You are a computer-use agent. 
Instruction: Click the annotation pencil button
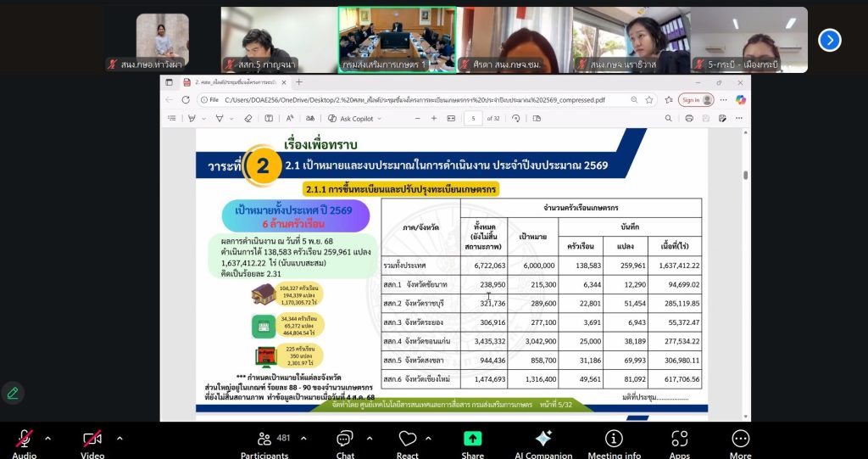(13, 393)
